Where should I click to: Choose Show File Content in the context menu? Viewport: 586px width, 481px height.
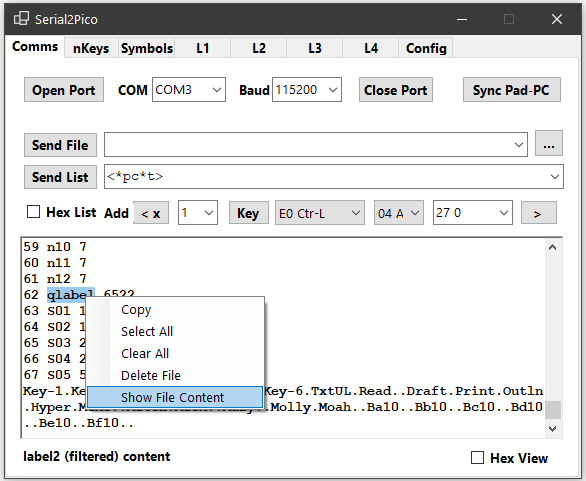pos(175,397)
